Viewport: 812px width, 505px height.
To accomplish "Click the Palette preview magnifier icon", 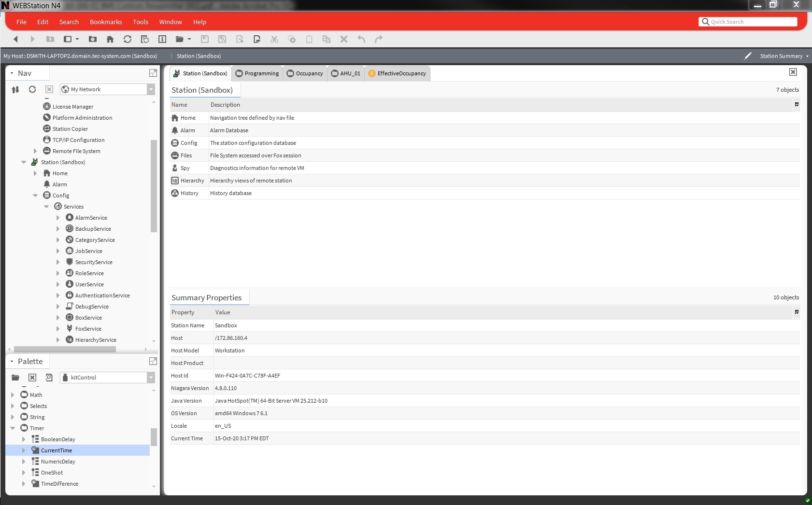I will tap(49, 378).
